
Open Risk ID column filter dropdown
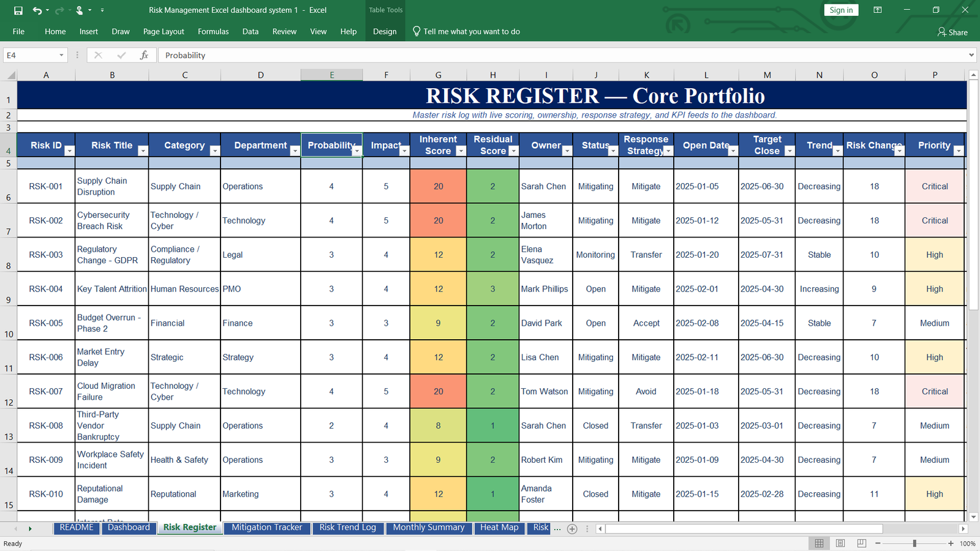(69, 151)
